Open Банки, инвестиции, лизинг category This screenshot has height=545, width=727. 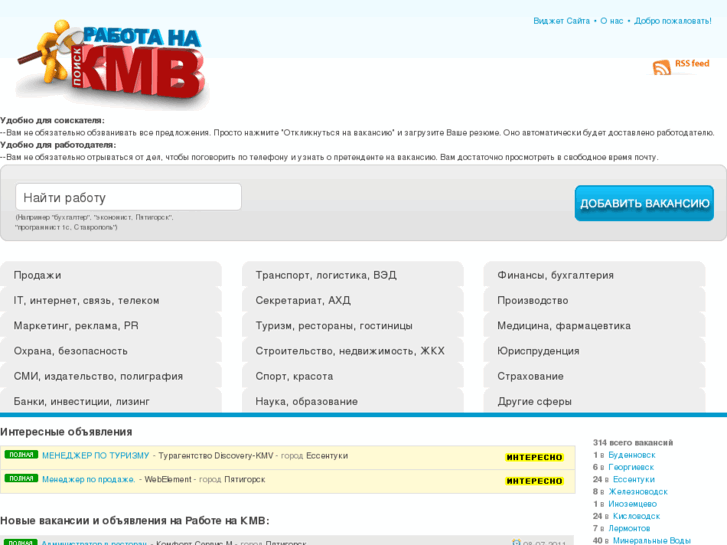tap(111, 401)
